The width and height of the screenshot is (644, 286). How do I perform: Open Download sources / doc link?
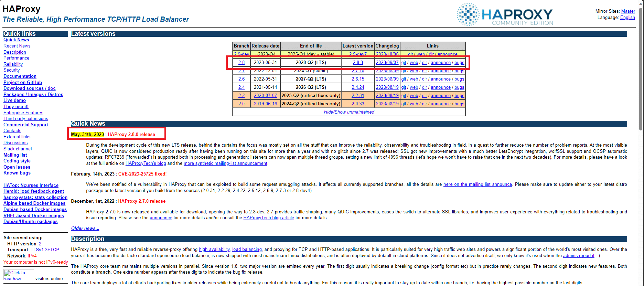pyautogui.click(x=30, y=88)
